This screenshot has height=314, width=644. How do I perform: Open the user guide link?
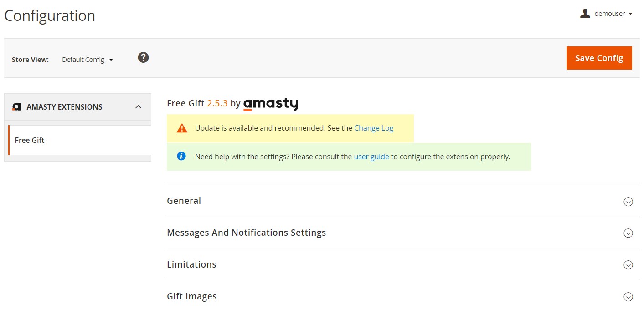[x=371, y=157]
